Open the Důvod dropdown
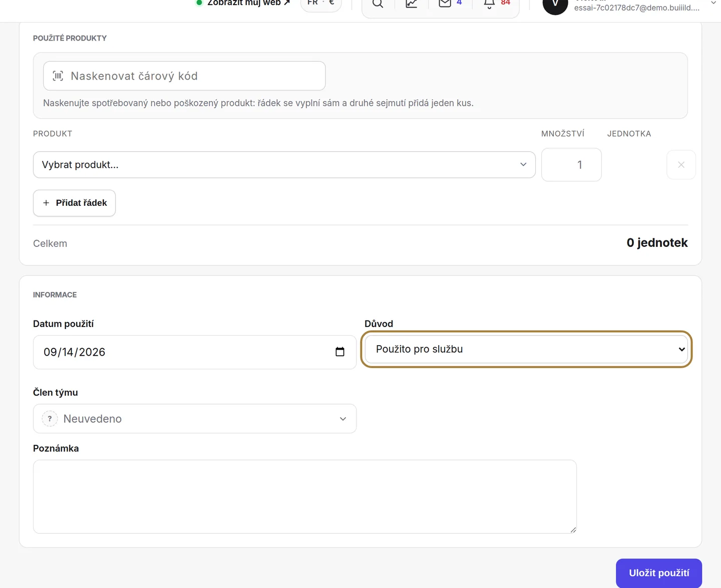This screenshot has height=588, width=721. pyautogui.click(x=526, y=349)
